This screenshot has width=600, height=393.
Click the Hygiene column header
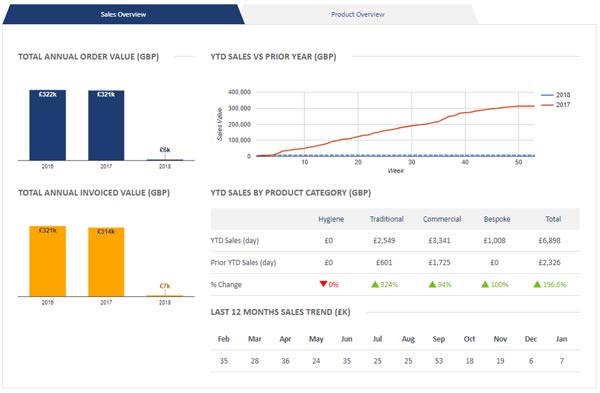tap(331, 219)
